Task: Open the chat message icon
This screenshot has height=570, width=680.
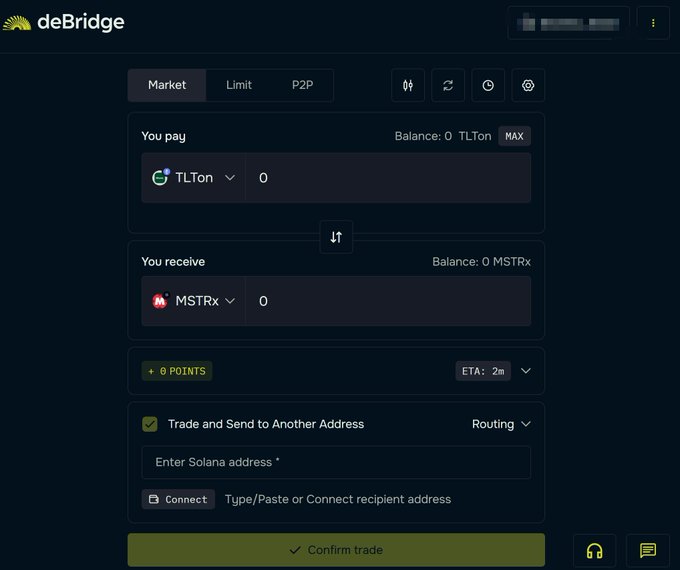Action: pos(648,551)
